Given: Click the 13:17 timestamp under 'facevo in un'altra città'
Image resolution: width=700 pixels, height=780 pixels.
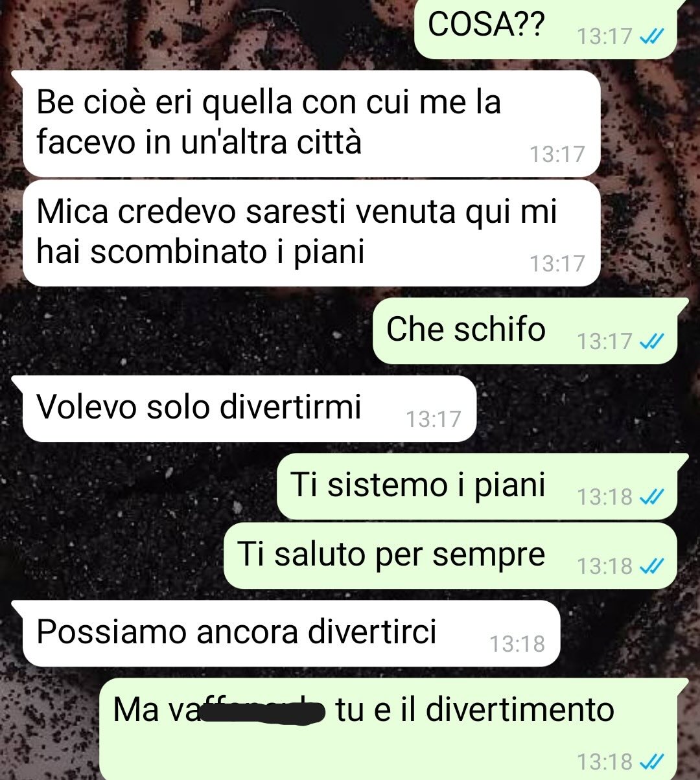Looking at the screenshot, I should (557, 154).
